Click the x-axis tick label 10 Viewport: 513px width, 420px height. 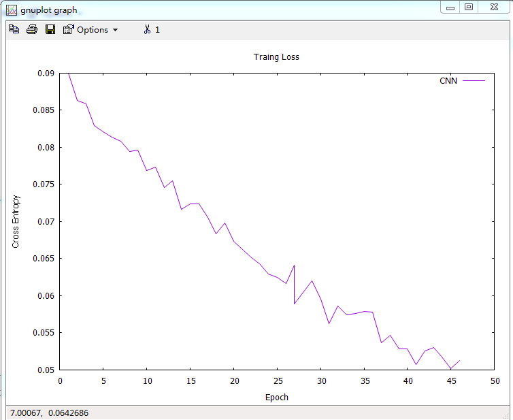[x=148, y=381]
